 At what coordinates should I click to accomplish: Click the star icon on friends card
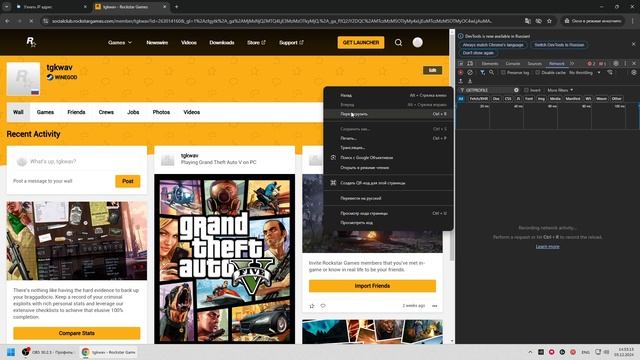click(x=312, y=306)
